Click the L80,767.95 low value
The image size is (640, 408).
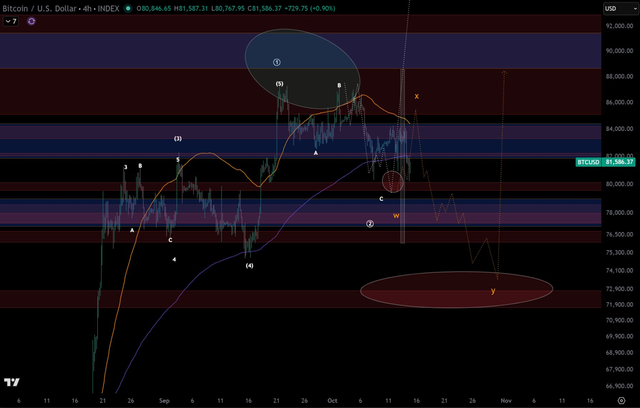click(x=228, y=8)
